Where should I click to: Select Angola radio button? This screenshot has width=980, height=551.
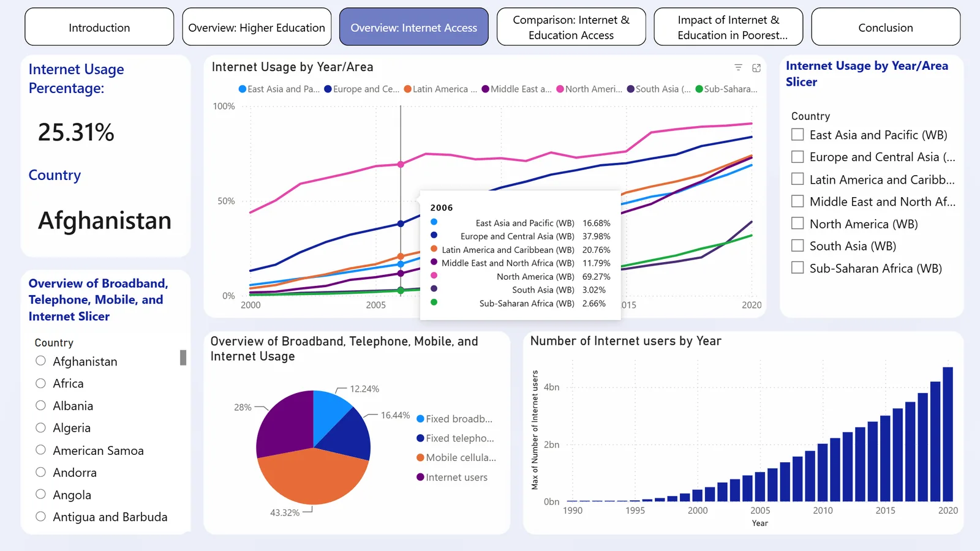click(x=40, y=494)
